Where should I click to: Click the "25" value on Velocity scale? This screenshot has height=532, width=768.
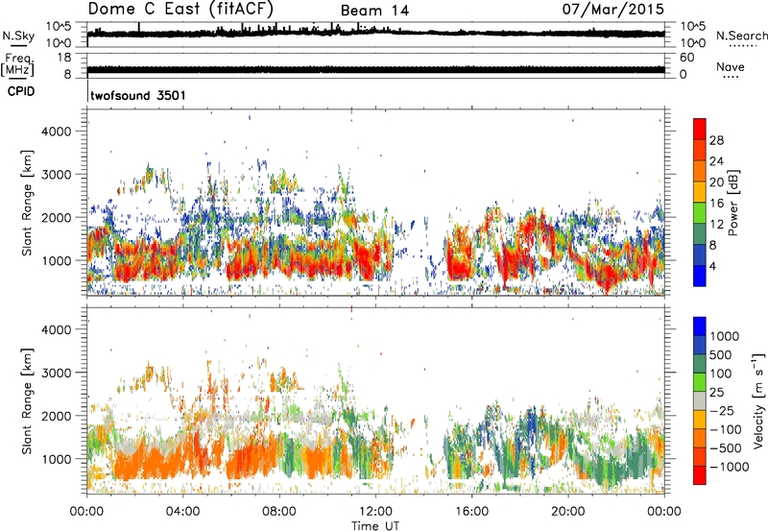tap(716, 393)
